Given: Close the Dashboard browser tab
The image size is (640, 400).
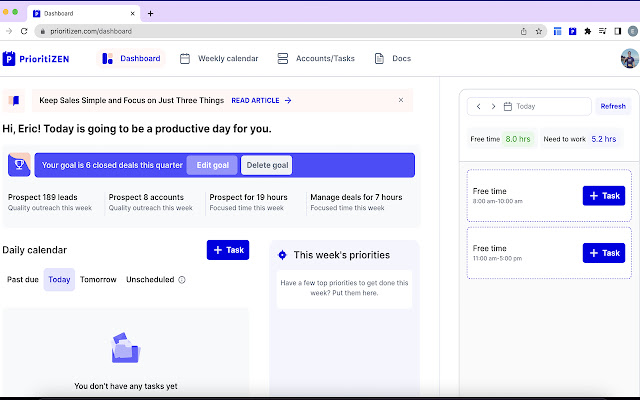Looking at the screenshot, I should pyautogui.click(x=133, y=13).
